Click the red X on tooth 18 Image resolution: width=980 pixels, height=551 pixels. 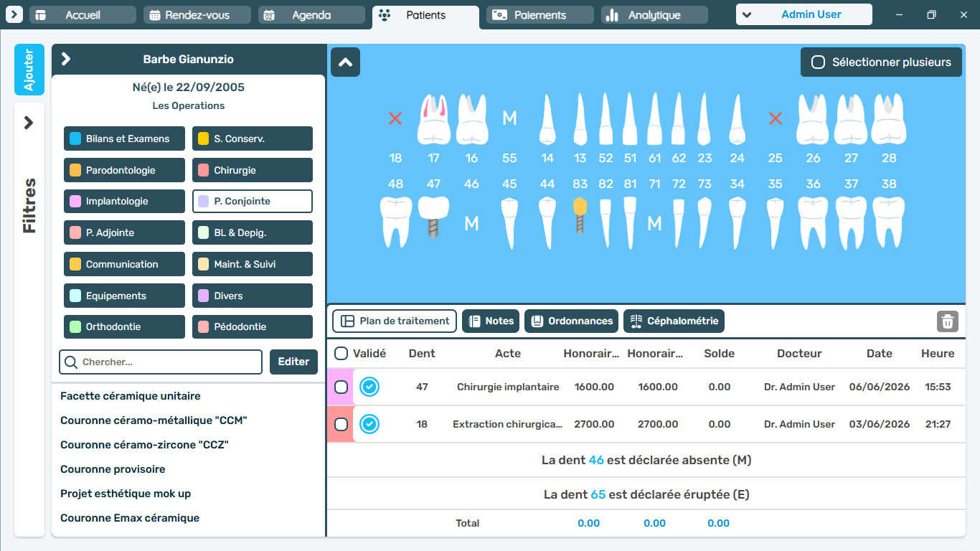395,118
